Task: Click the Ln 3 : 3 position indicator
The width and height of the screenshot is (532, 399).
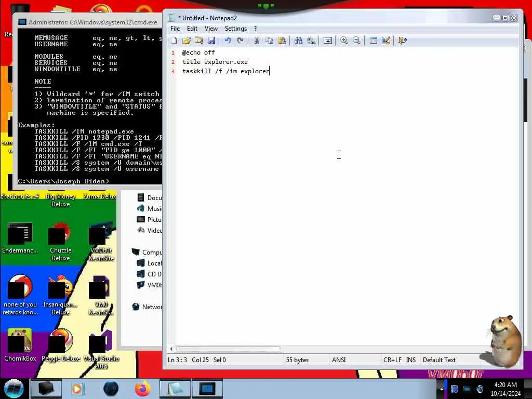Action: tap(178, 360)
